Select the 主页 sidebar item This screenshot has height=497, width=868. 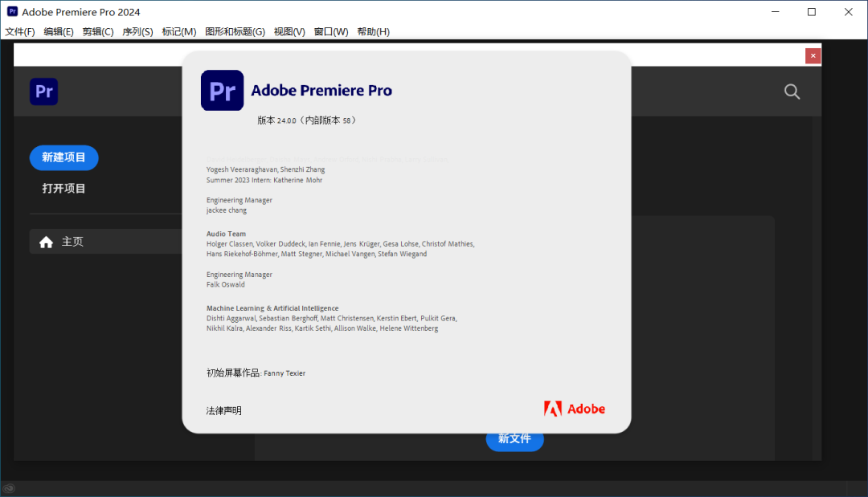click(x=105, y=242)
